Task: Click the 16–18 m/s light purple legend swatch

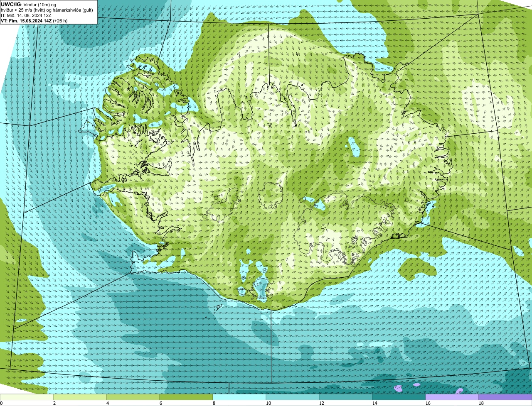Action: [x=452, y=397]
